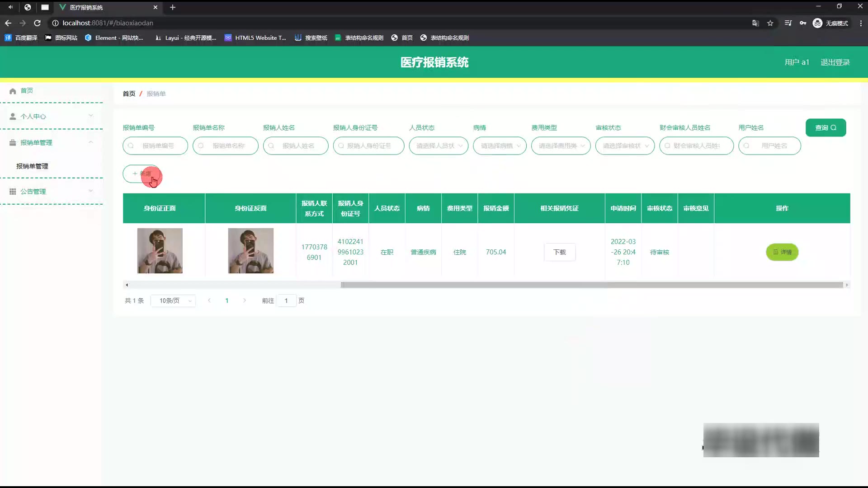
Task: Open the 人员状态 filter dropdown
Action: pyautogui.click(x=439, y=145)
